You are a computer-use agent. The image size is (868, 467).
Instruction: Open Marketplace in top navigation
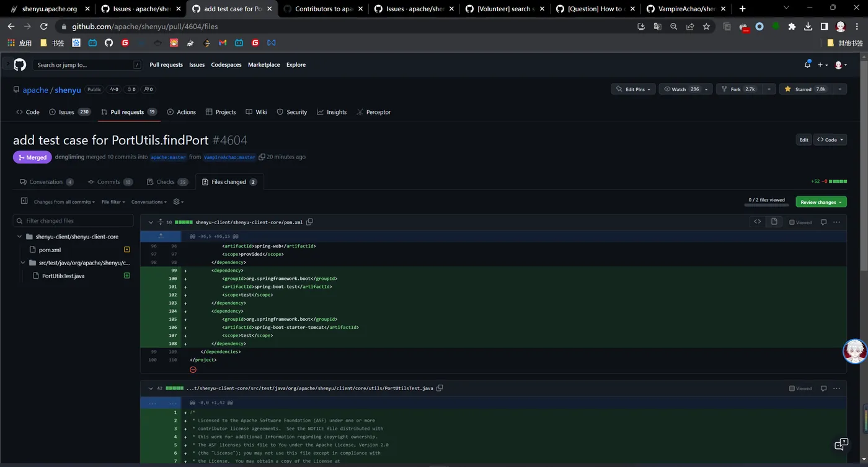(x=264, y=64)
